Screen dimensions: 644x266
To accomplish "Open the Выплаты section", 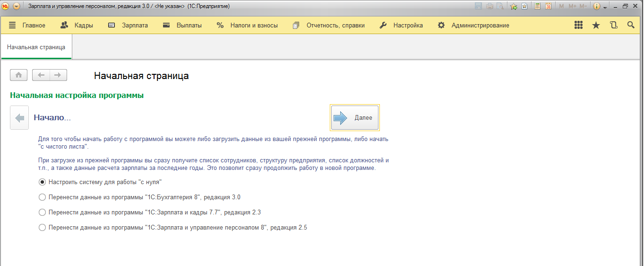I will [182, 26].
